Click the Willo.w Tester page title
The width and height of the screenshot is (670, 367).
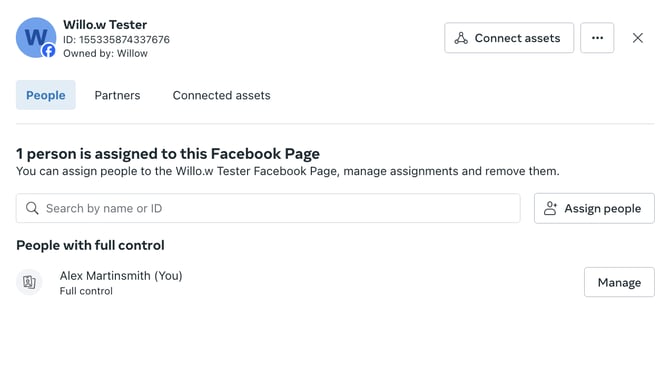tap(105, 25)
